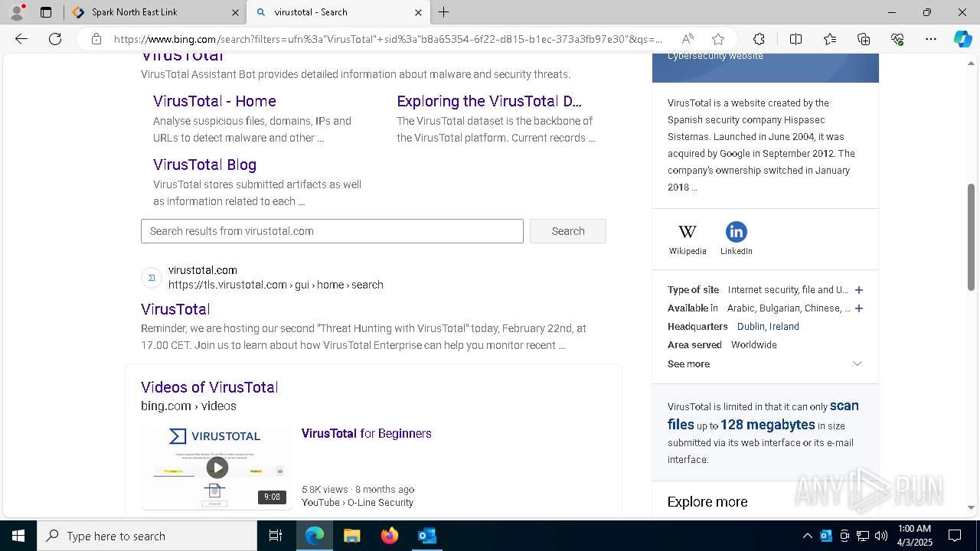
Task: Close the Spark North East Link tab
Action: coord(235,12)
